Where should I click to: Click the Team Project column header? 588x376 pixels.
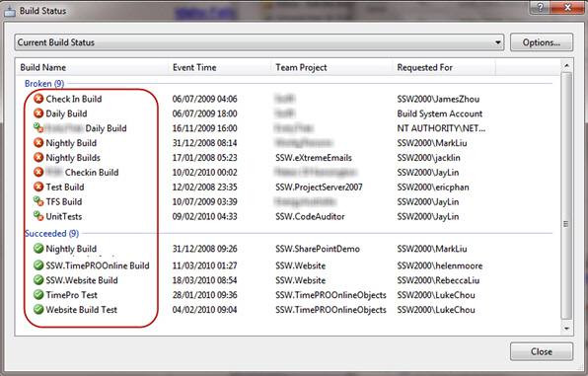pos(331,67)
